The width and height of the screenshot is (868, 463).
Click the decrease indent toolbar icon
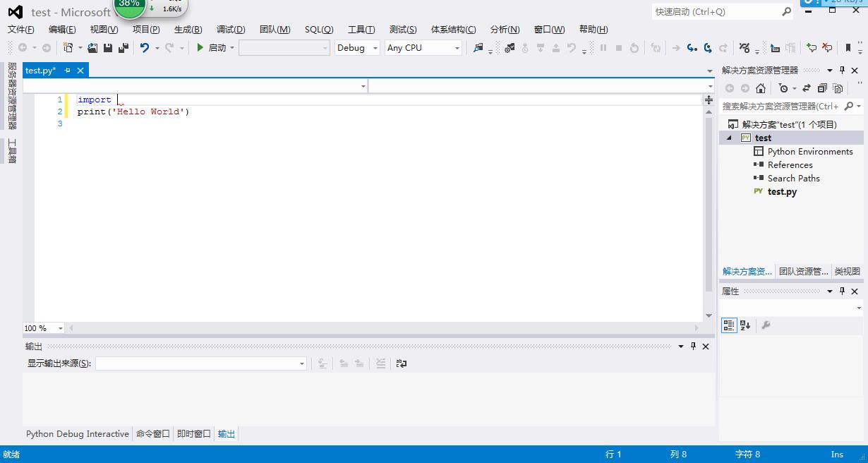775,48
